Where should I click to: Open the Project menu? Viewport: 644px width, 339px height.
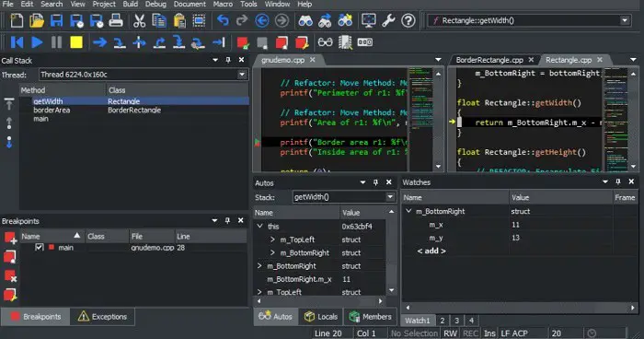click(104, 4)
